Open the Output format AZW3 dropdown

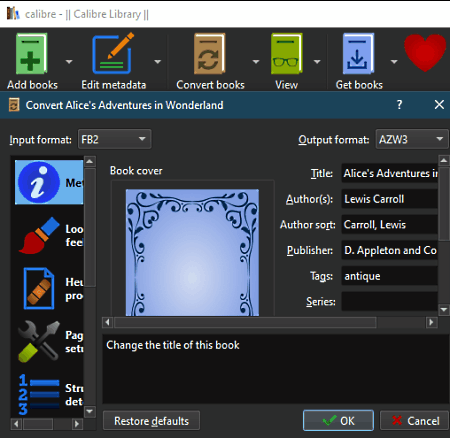click(412, 139)
